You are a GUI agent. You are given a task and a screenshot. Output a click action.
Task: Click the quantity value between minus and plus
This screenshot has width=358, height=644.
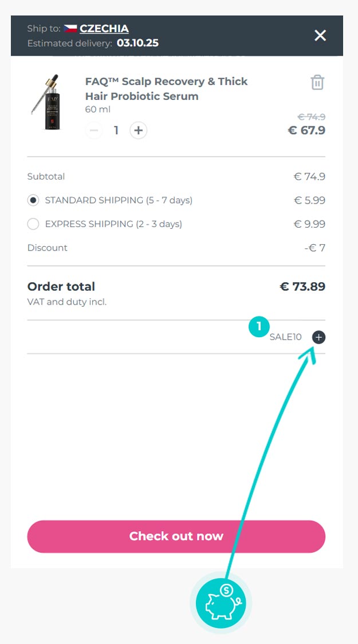click(x=116, y=130)
